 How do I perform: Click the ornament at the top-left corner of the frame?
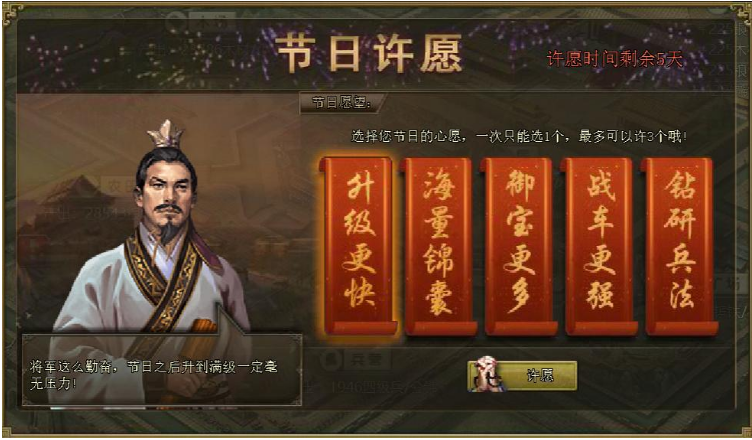pos(13,13)
